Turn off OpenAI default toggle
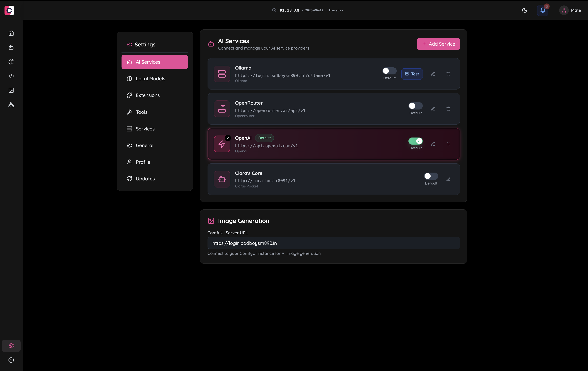Viewport: 588px width, 371px height. 415,141
